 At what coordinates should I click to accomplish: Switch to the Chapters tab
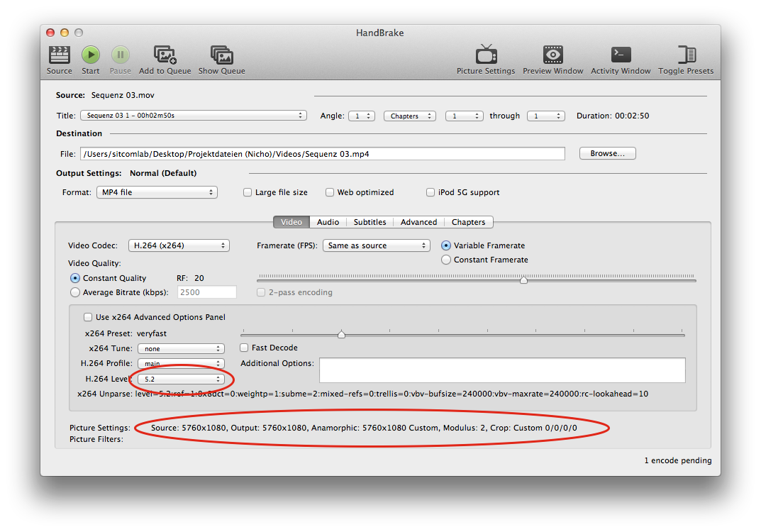tap(468, 222)
